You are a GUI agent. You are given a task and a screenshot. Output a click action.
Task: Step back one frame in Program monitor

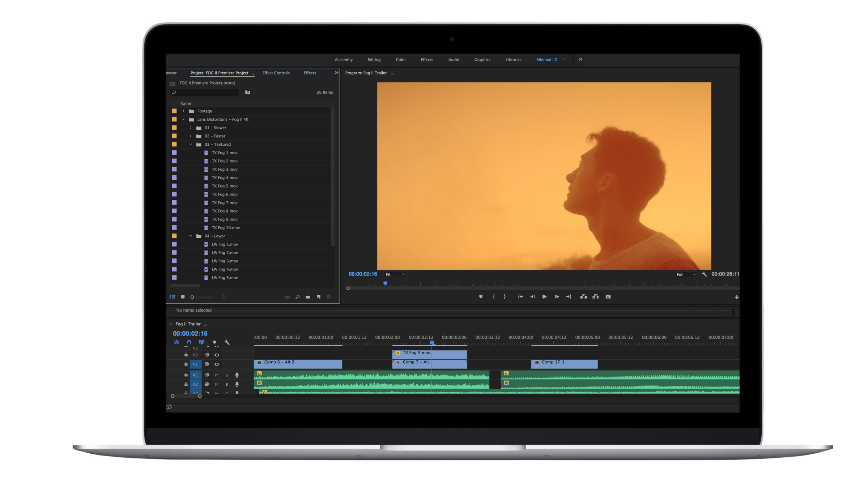point(532,297)
